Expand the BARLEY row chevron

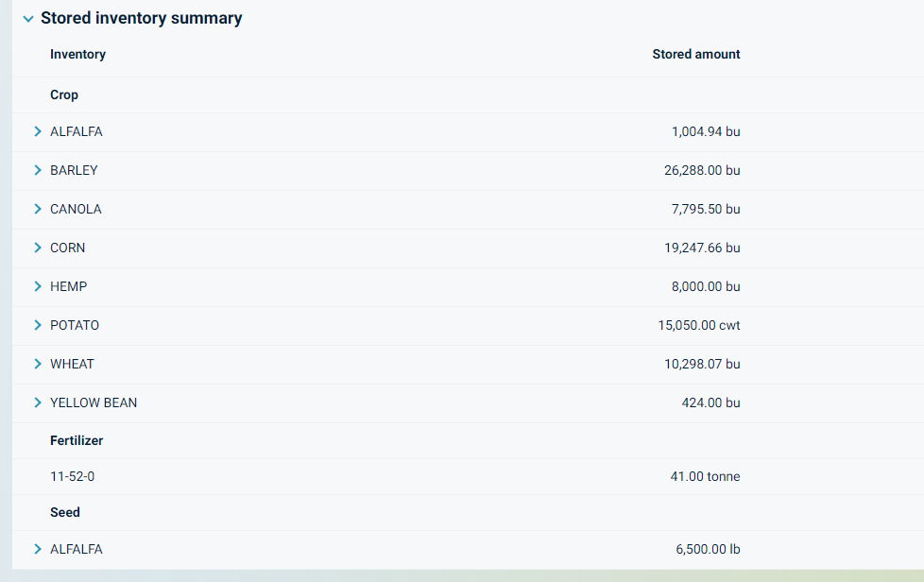tap(38, 170)
